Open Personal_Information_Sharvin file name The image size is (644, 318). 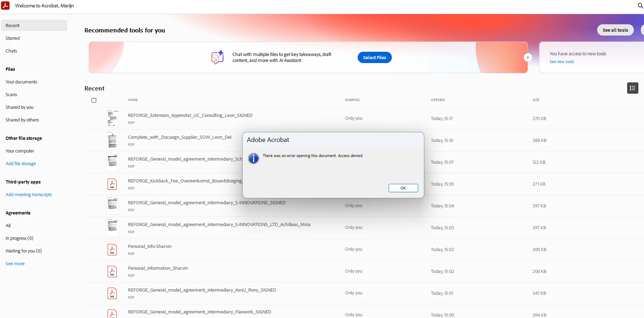pos(158,268)
